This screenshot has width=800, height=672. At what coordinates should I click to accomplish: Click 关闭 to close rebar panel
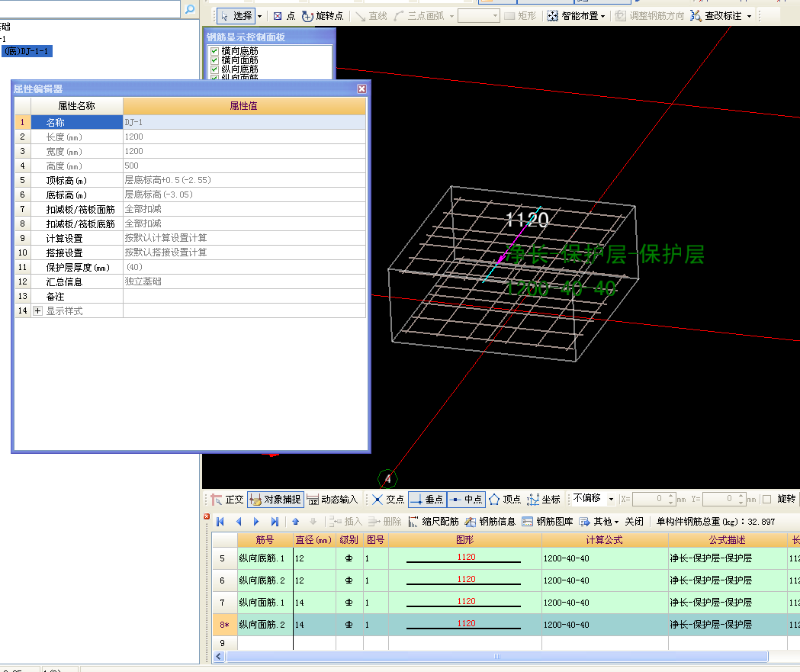tap(635, 522)
